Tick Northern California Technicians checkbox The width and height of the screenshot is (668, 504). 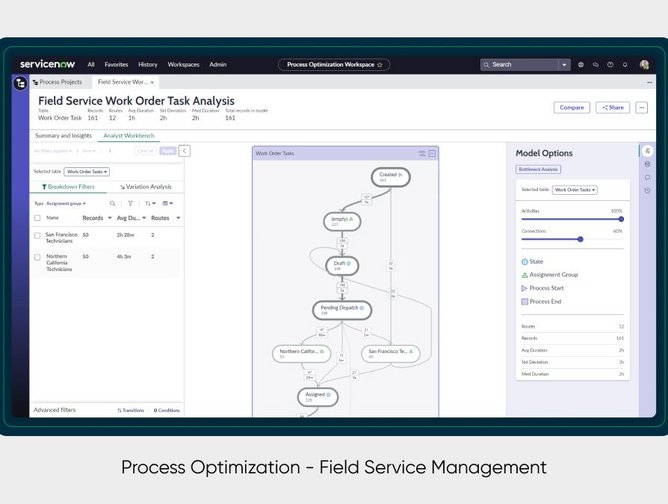tap(37, 257)
